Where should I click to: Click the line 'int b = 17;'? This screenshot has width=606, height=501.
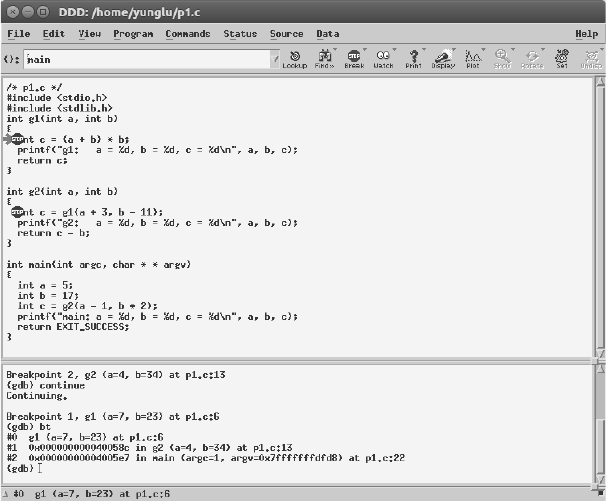[48, 296]
